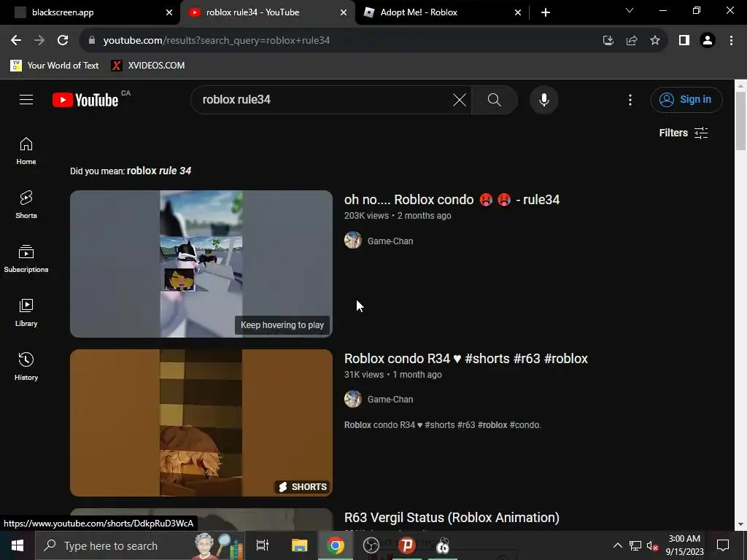Click the YouTube logo
The height and width of the screenshot is (560, 747).
pyautogui.click(x=85, y=100)
